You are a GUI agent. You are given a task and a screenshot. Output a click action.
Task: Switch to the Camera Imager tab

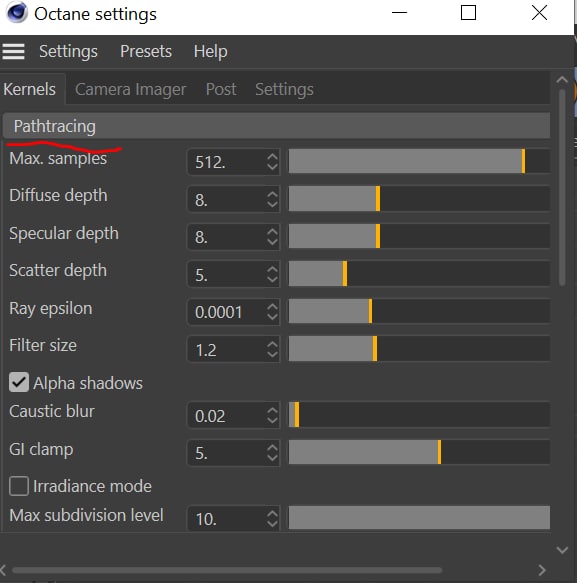pos(130,89)
